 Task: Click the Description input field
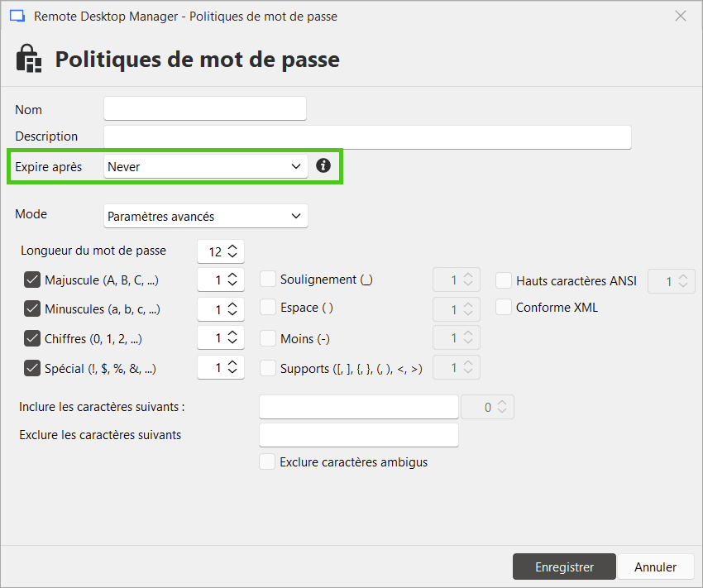366,136
